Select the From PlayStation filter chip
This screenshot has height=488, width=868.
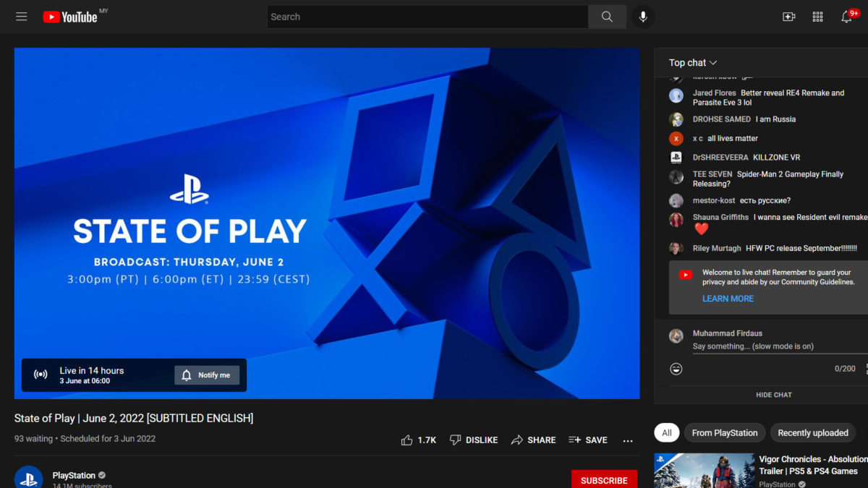tap(724, 433)
